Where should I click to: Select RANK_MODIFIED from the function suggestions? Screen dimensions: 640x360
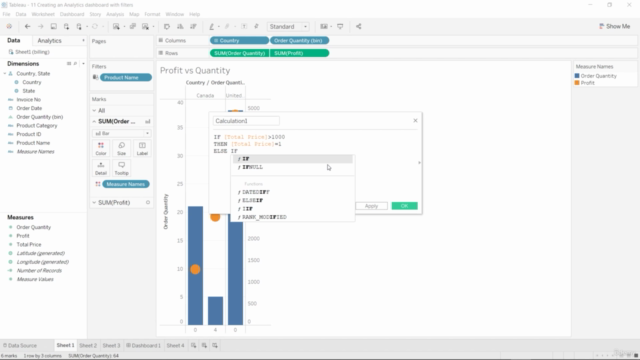point(293,217)
